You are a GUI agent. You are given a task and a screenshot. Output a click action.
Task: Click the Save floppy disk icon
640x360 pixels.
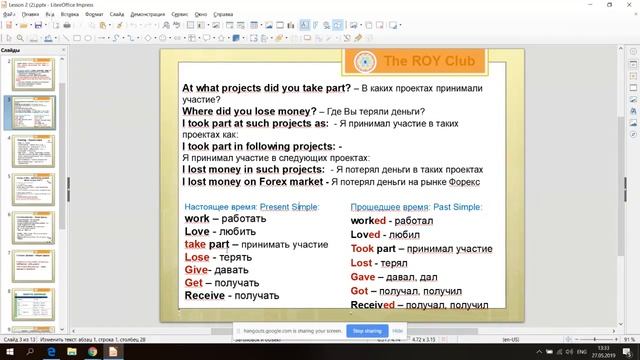(x=38, y=25)
